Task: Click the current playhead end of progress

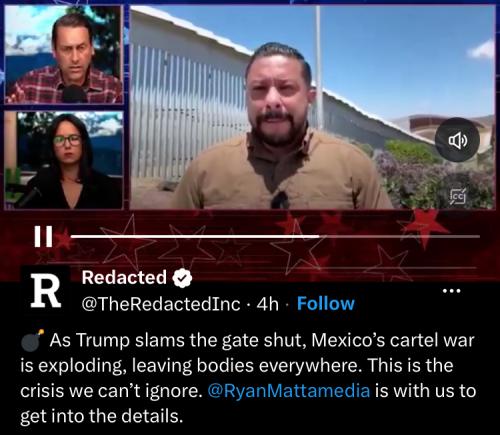Action: pyautogui.click(x=318, y=236)
